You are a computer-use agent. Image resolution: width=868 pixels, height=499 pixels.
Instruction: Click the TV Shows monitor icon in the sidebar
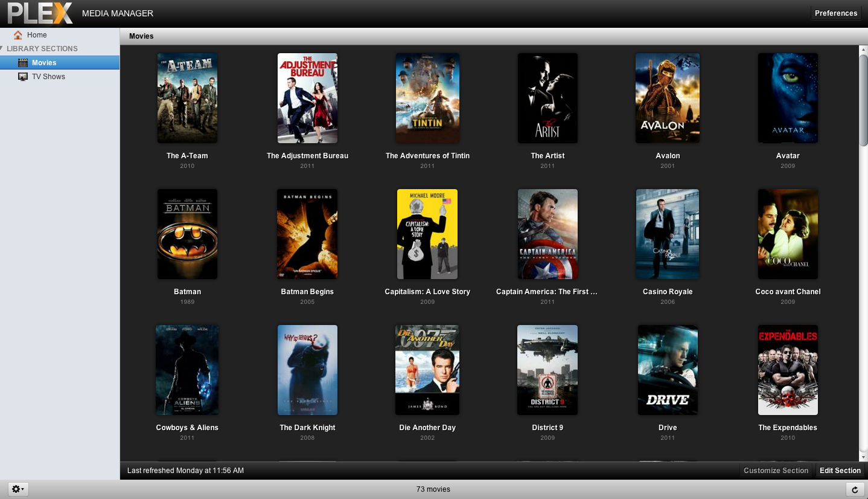(x=23, y=77)
